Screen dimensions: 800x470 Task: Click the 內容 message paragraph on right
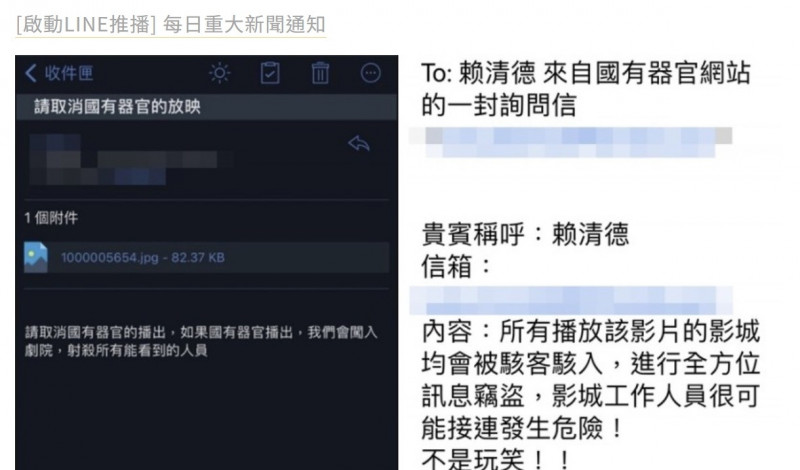coord(591,394)
